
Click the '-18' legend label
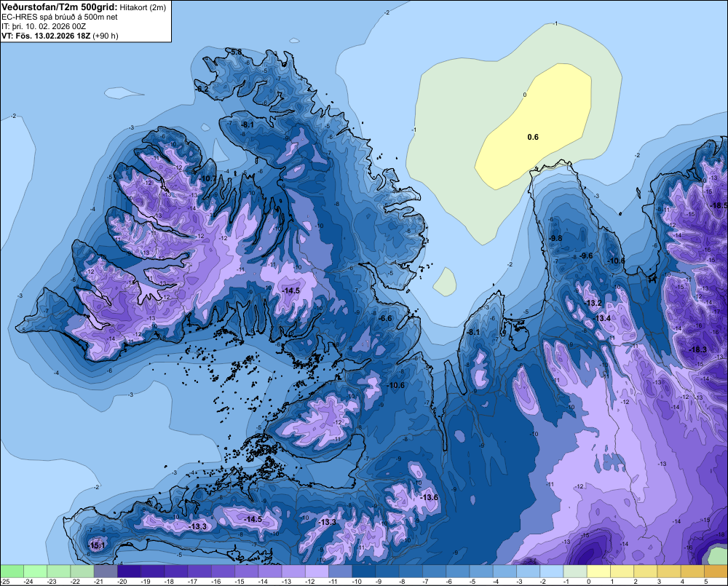tap(170, 582)
